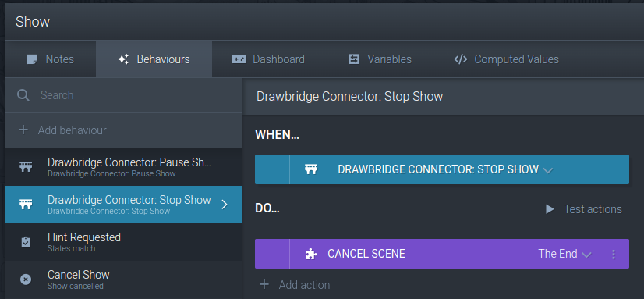Click the Pause Show drawbridge icon

click(x=26, y=167)
